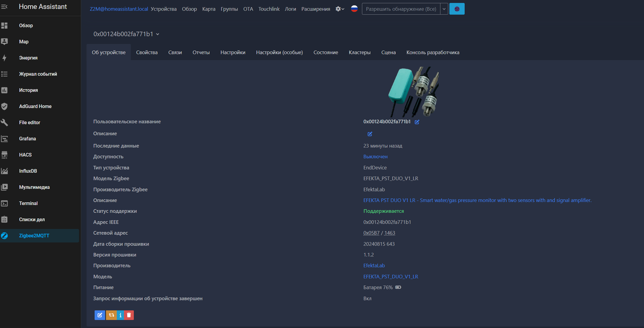Viewport: 644px width, 328px height.
Task: Click the firmware version 1.1.2 value
Action: (369, 255)
